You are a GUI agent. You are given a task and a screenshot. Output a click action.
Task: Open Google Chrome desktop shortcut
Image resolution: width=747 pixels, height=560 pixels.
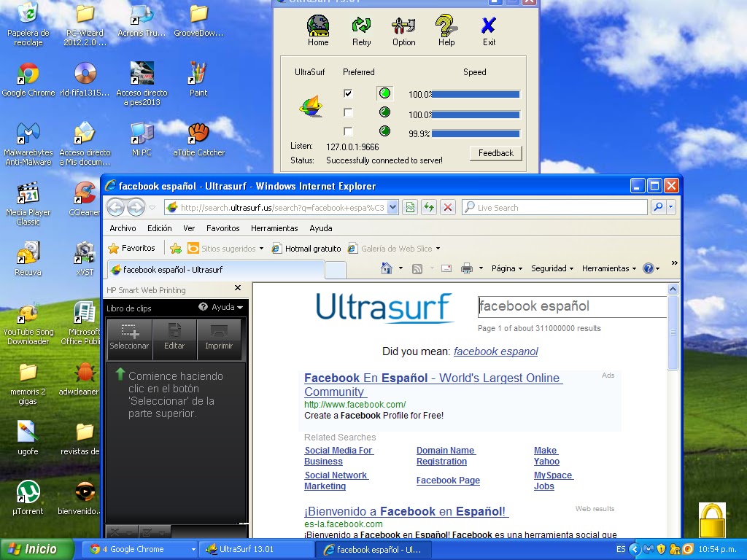(x=28, y=79)
